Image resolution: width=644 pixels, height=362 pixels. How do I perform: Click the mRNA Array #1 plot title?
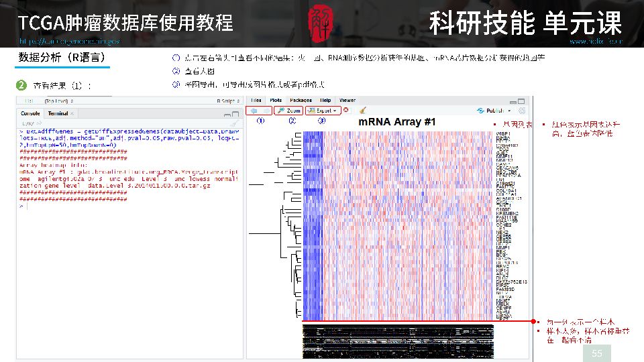coord(396,122)
